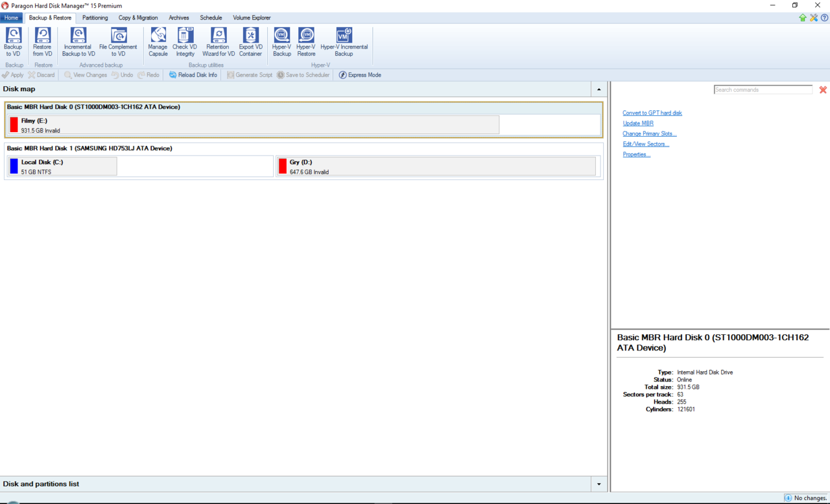Focus the Search commands field
Screen dimensions: 830x504
tap(763, 89)
